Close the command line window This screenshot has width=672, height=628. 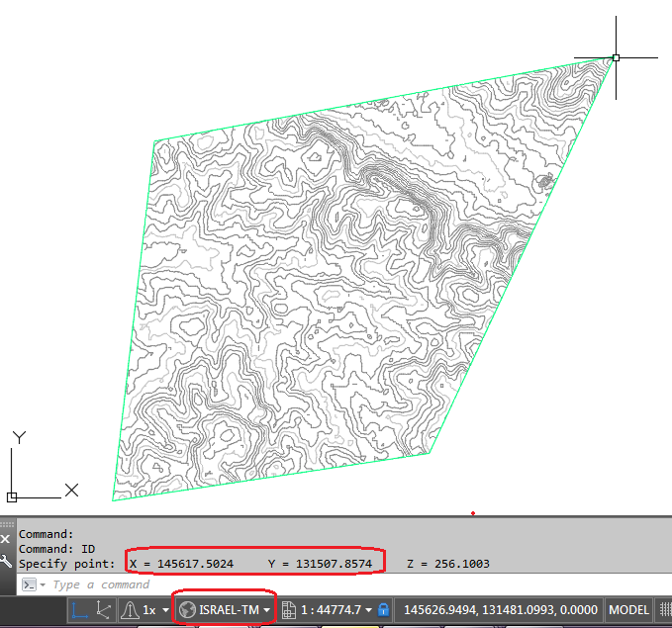click(x=5, y=539)
